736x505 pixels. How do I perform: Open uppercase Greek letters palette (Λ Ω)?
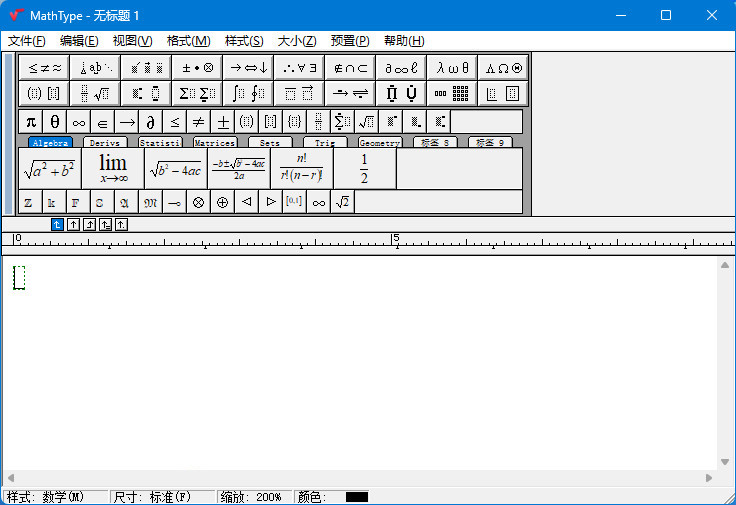[503, 68]
